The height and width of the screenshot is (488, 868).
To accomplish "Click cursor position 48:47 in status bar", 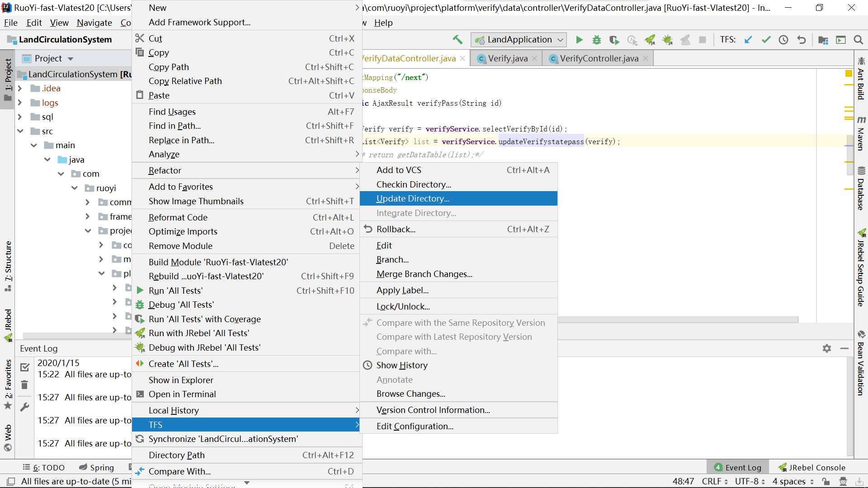I will point(683,481).
